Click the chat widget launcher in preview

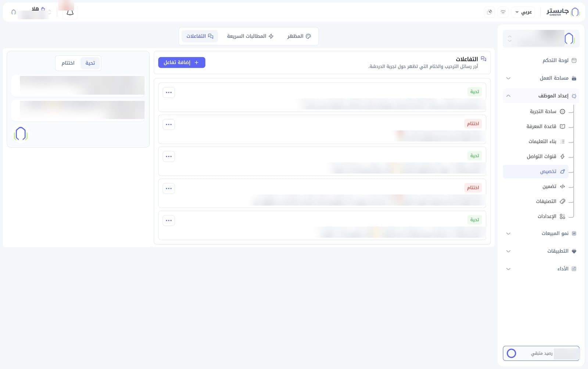(21, 134)
